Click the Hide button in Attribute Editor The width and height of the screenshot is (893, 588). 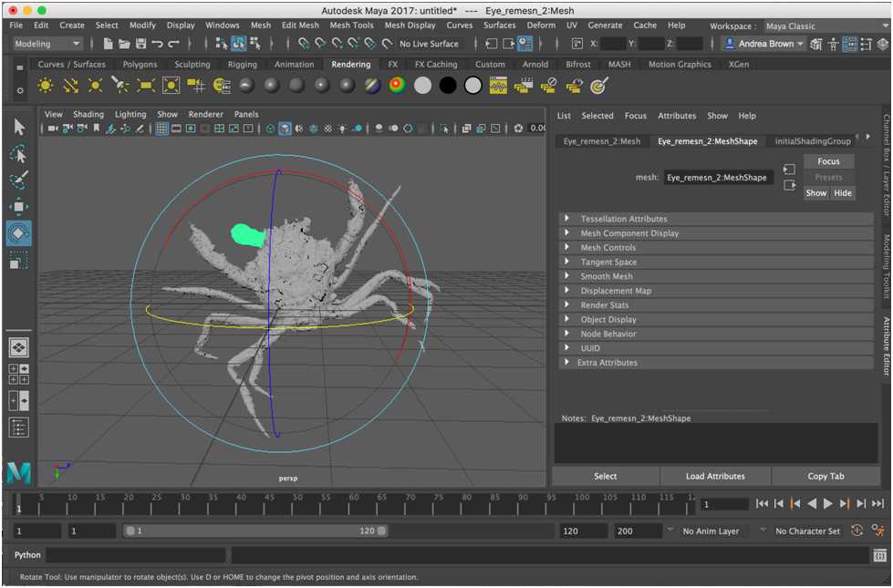tap(842, 193)
